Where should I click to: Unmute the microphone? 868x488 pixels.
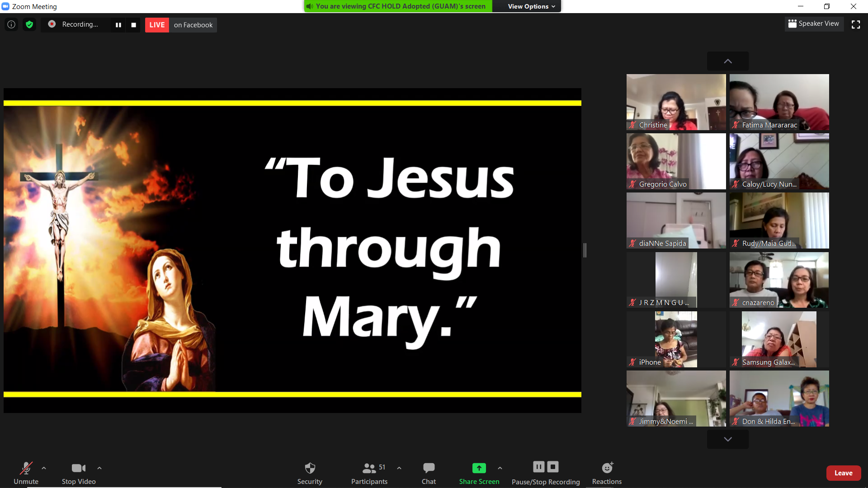(x=26, y=473)
